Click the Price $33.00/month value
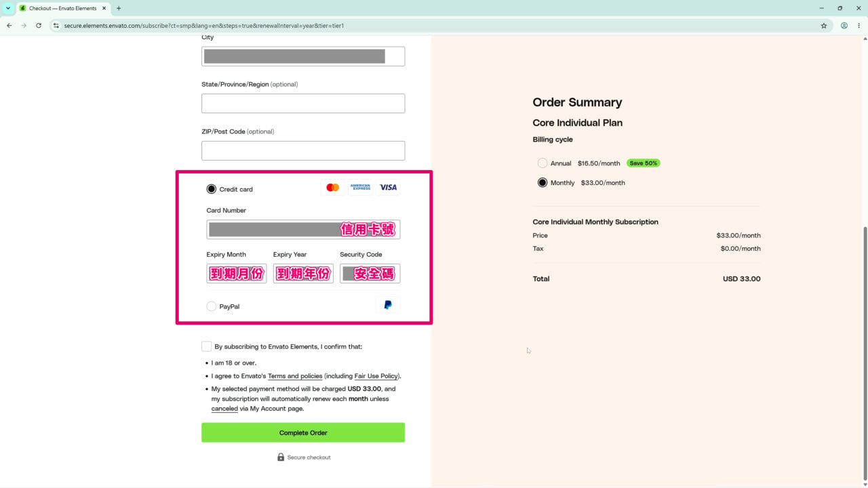The height and width of the screenshot is (488, 868). 738,236
